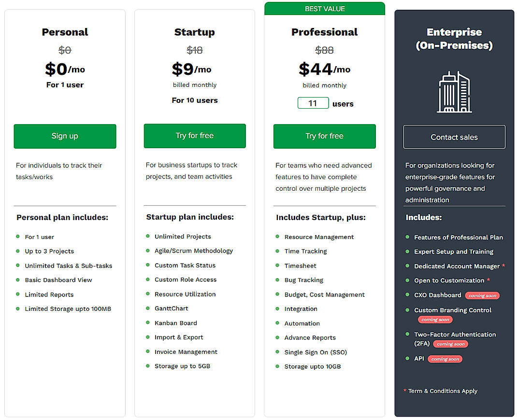Click the 'coming soon' badge under Custom Branding Control
Screen dimensions: 517x420
pos(435,319)
